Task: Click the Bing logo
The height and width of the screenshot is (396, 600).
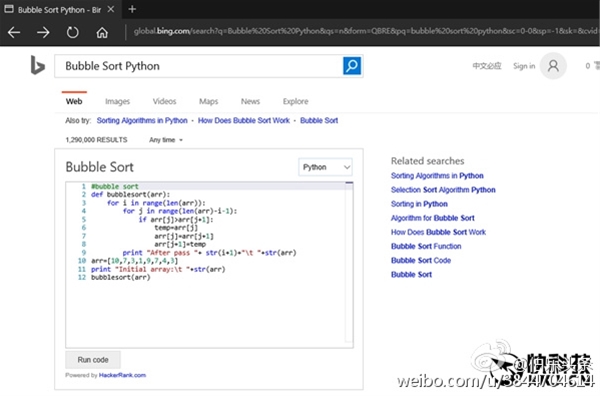Action: pyautogui.click(x=38, y=65)
